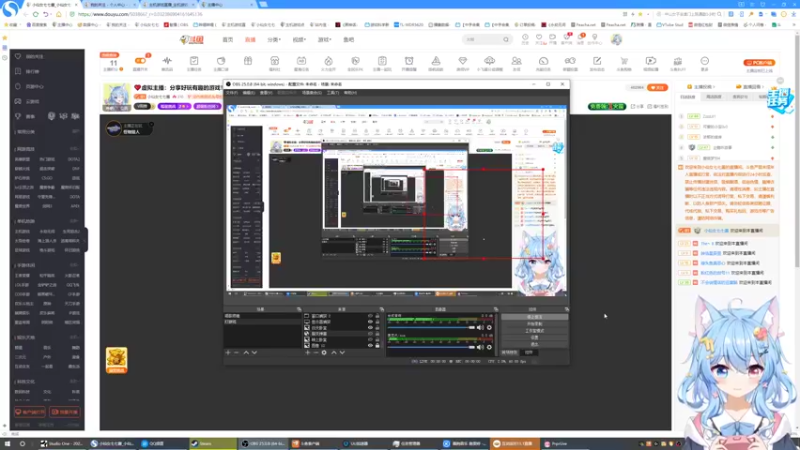Adjust the desktop audio volume slider
Screen dimensions: 800x450
(432, 328)
